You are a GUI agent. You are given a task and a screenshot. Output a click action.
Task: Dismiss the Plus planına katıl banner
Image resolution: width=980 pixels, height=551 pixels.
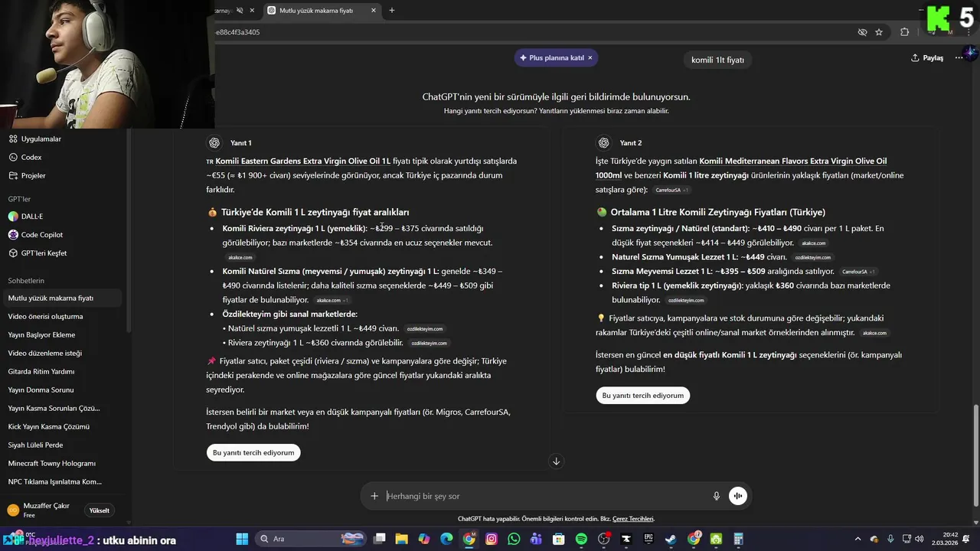tap(590, 57)
